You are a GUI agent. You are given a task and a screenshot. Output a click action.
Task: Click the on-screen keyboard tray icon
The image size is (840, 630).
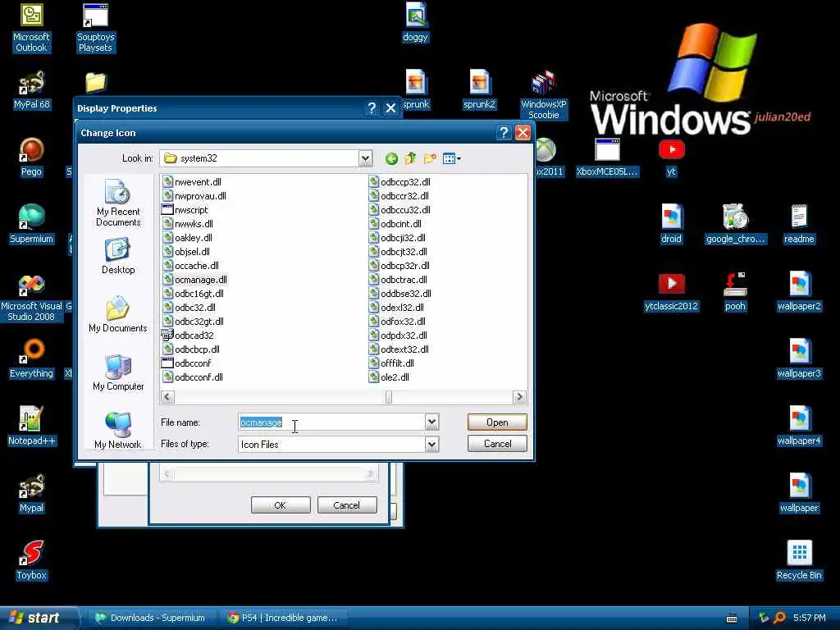(732, 619)
